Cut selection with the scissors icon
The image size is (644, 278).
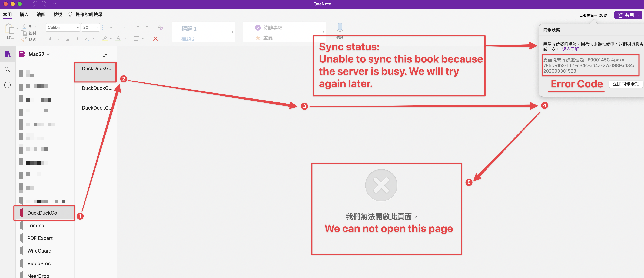[x=24, y=26]
